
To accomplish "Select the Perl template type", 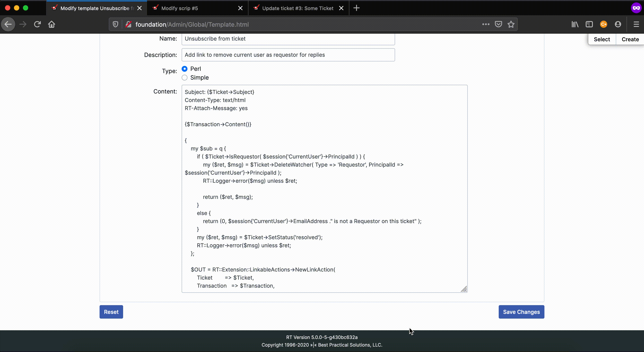I will pos(185,69).
